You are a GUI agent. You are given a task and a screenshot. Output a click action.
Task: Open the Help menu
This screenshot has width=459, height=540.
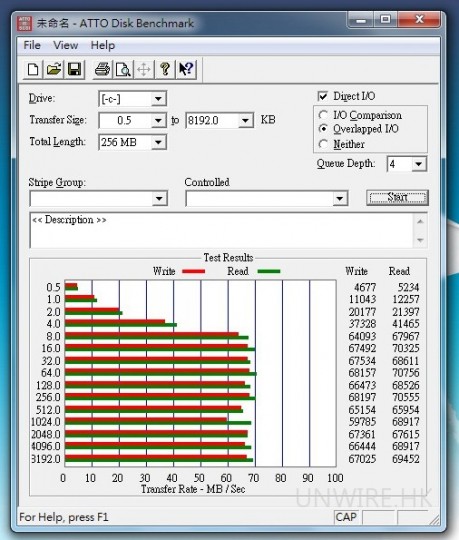pos(103,45)
